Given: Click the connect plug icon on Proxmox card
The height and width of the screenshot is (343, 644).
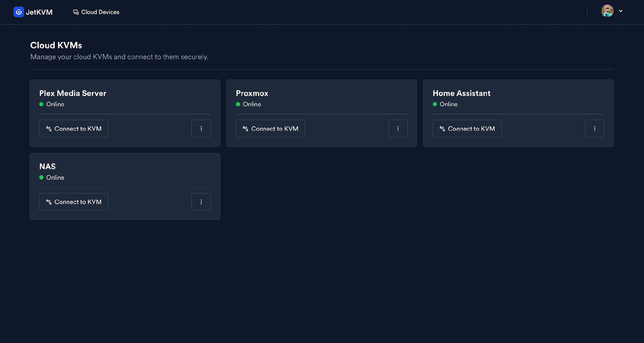Looking at the screenshot, I should point(244,129).
